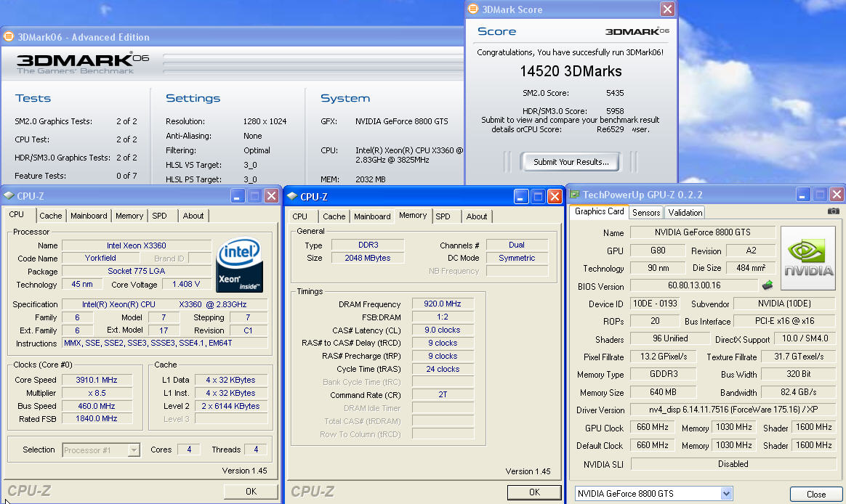Viewport: 846px width, 504px height.
Task: Click the left CPU-Z window title icon
Action: [9, 195]
